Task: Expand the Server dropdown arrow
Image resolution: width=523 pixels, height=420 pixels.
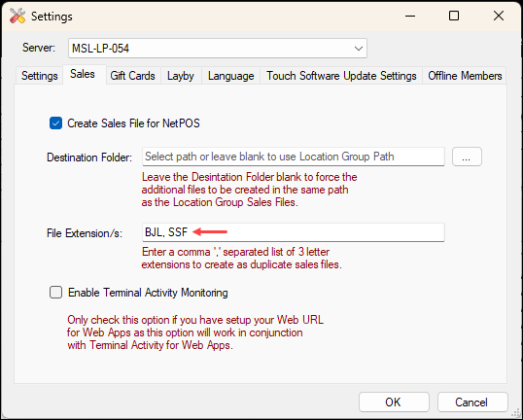Action: click(x=359, y=49)
